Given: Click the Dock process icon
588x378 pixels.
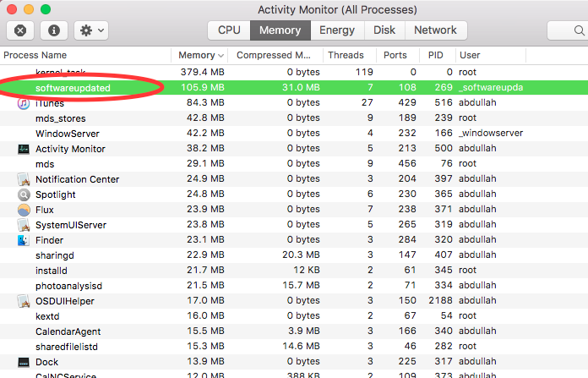Looking at the screenshot, I should (x=24, y=362).
